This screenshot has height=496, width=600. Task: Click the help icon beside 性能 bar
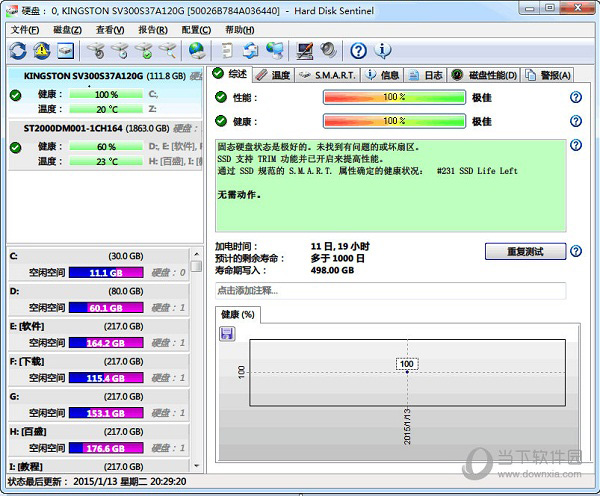(x=576, y=97)
